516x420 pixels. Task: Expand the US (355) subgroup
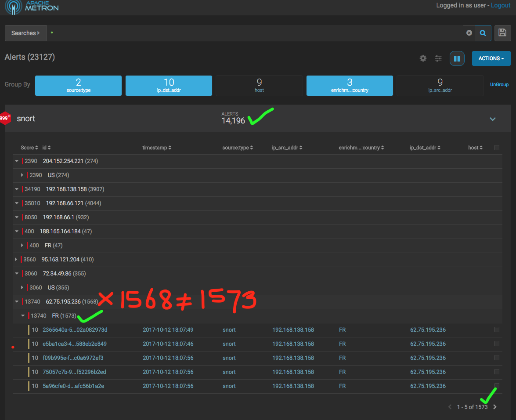click(22, 287)
